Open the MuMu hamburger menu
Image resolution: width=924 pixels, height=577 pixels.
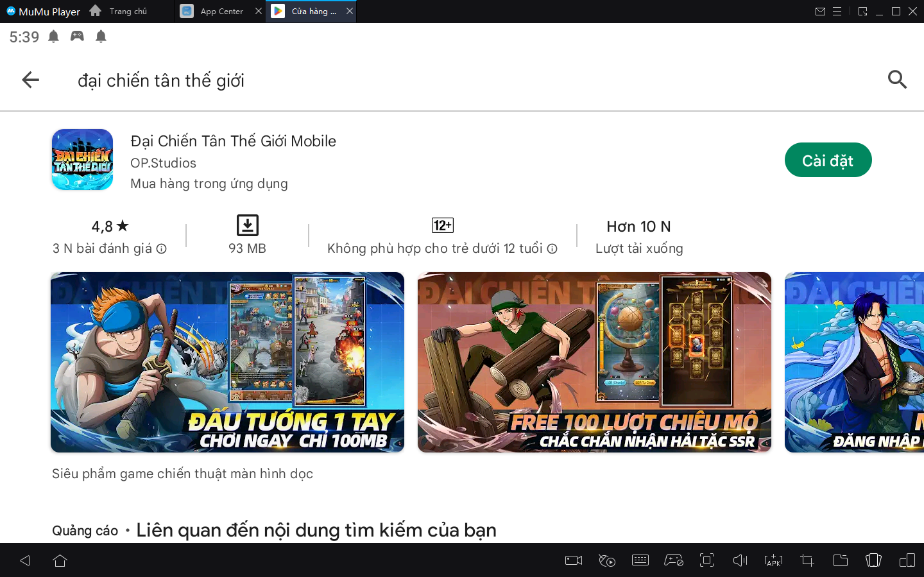click(837, 12)
